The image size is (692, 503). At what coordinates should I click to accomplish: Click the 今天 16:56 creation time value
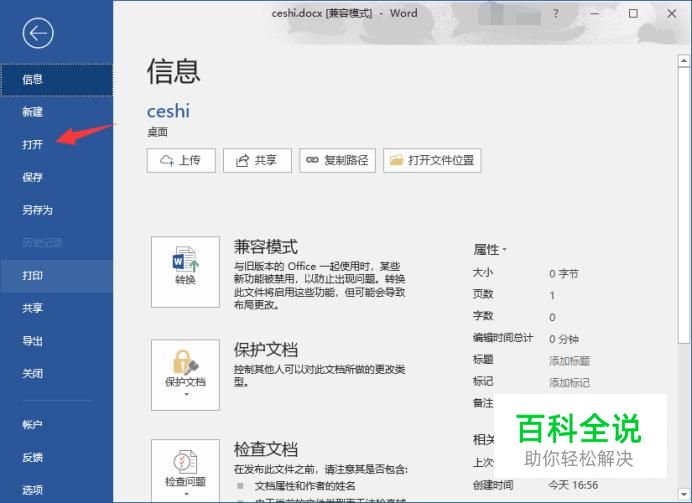tap(573, 485)
